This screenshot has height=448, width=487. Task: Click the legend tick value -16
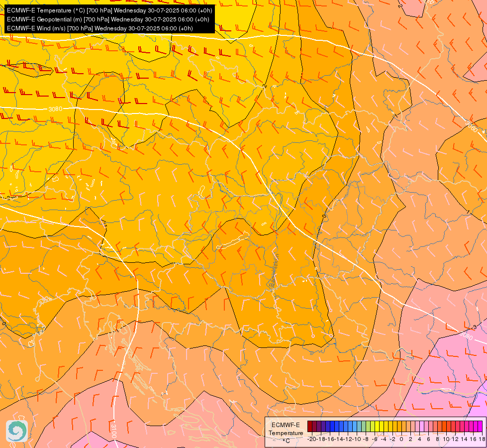pyautogui.click(x=330, y=439)
